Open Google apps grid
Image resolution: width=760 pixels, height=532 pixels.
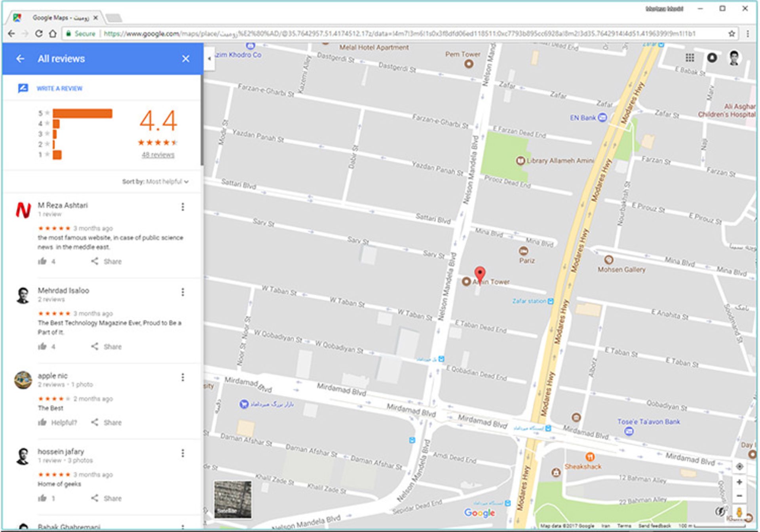690,58
